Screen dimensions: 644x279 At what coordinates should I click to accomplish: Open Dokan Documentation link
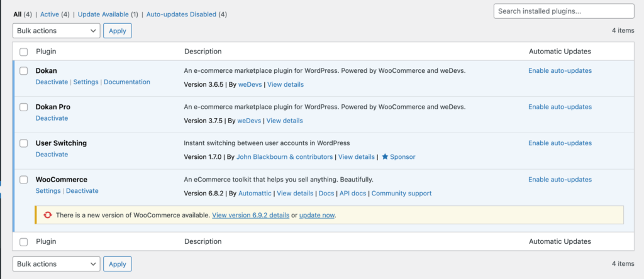(127, 82)
